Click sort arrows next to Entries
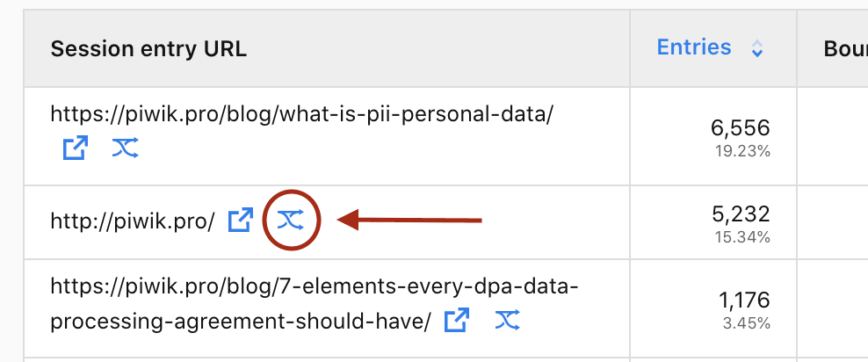The height and width of the screenshot is (362, 868). point(757,49)
